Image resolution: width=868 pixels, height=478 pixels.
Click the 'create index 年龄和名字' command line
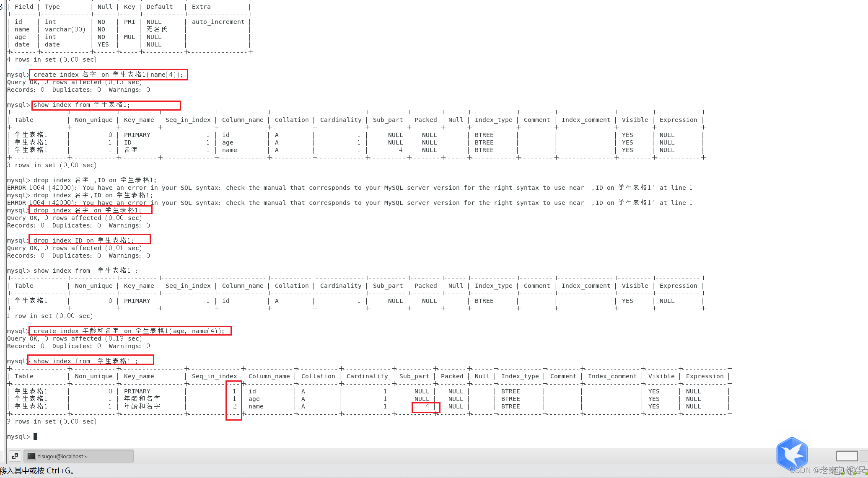point(129,331)
